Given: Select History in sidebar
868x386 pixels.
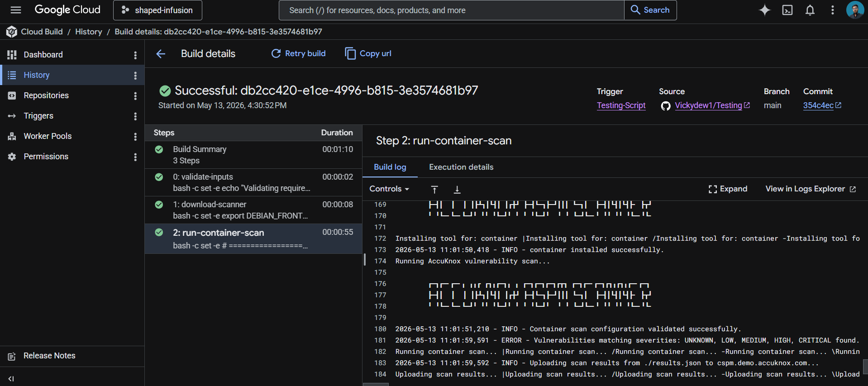Looking at the screenshot, I should pos(37,75).
